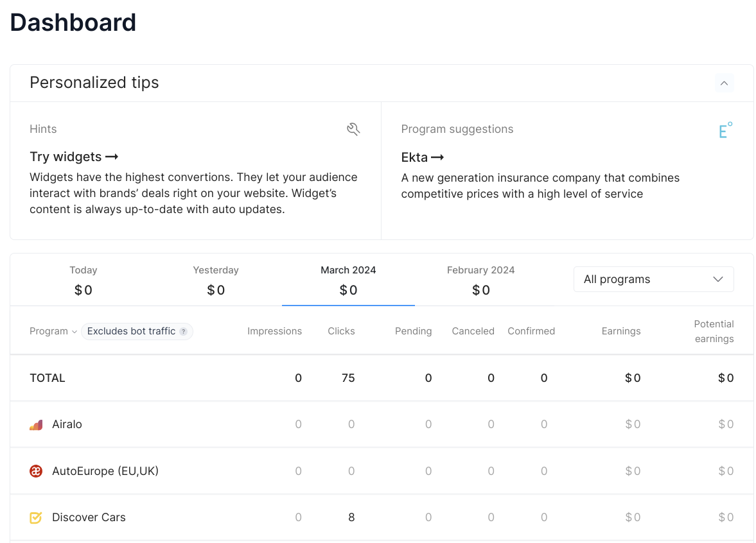756x543 pixels.
Task: Click the Airalo program logo
Action: pos(36,424)
